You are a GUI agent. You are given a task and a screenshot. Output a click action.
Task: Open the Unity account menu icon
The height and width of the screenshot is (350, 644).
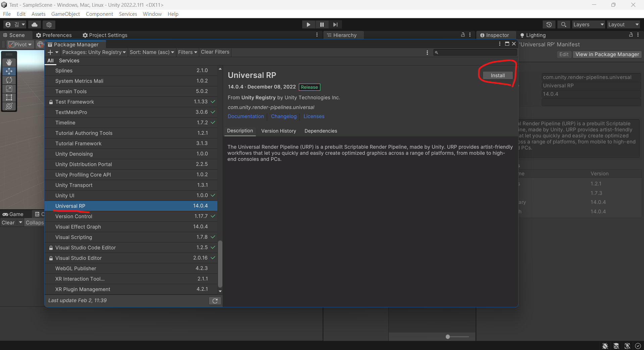click(x=8, y=25)
